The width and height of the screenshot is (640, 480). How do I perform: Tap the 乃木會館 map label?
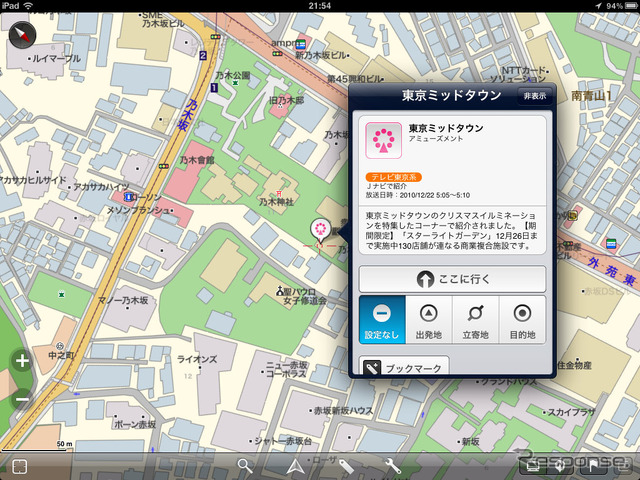pyautogui.click(x=197, y=160)
